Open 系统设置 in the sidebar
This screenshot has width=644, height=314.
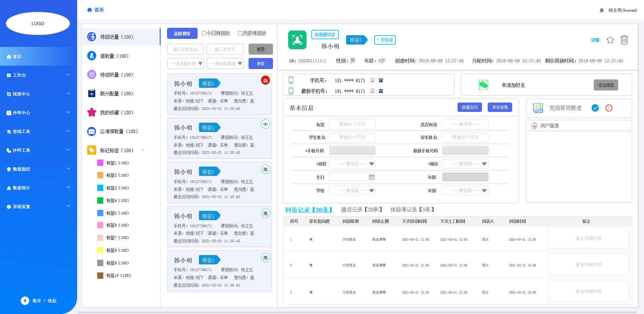pyautogui.click(x=39, y=206)
